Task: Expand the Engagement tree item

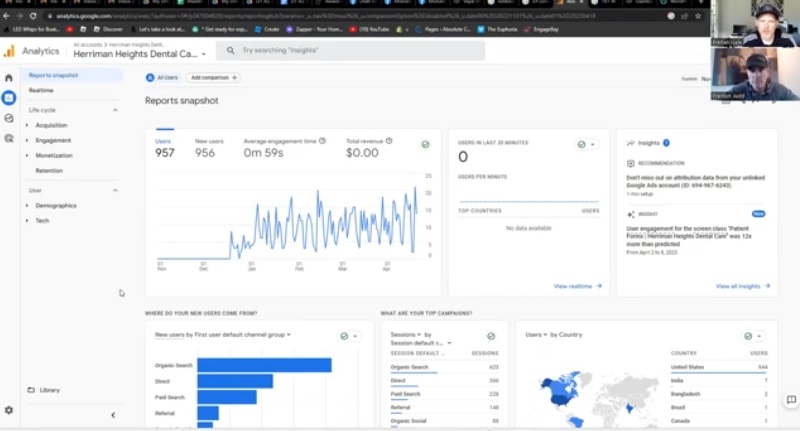Action: point(27,140)
